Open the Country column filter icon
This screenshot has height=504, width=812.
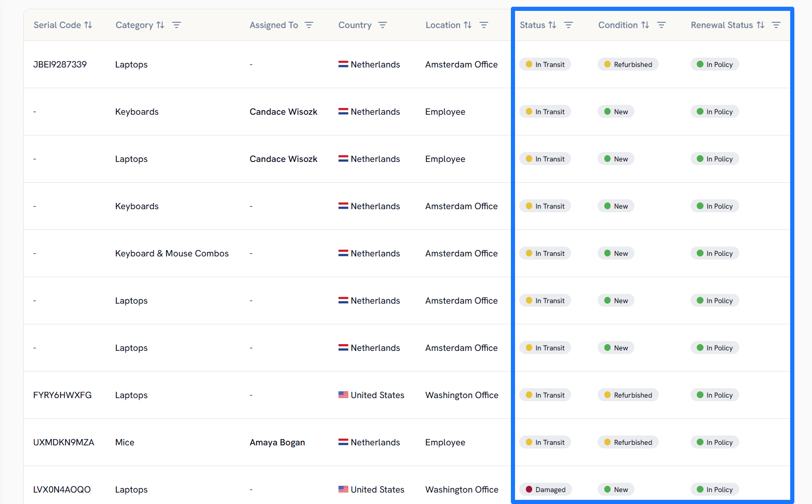383,25
